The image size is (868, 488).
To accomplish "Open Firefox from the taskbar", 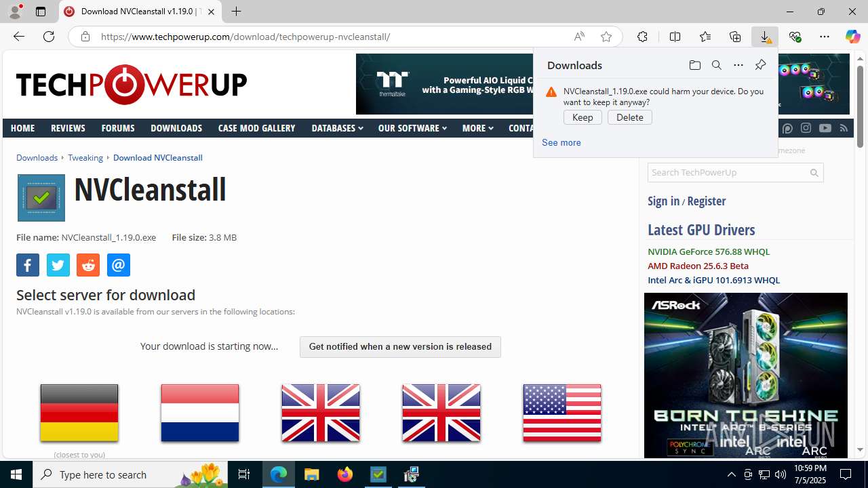I will click(345, 474).
